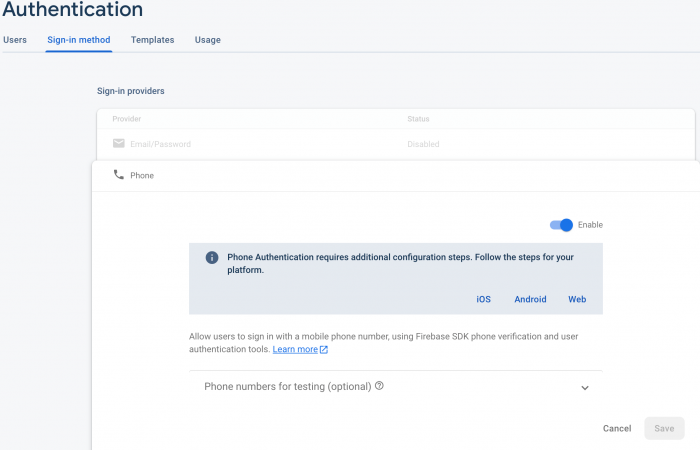The width and height of the screenshot is (700, 450).
Task: Click help icon beside testing phone numbers
Action: pos(380,386)
